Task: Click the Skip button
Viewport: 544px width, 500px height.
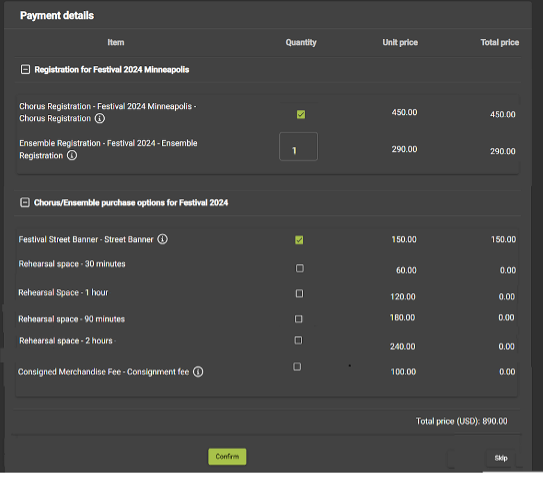Action: pyautogui.click(x=501, y=458)
